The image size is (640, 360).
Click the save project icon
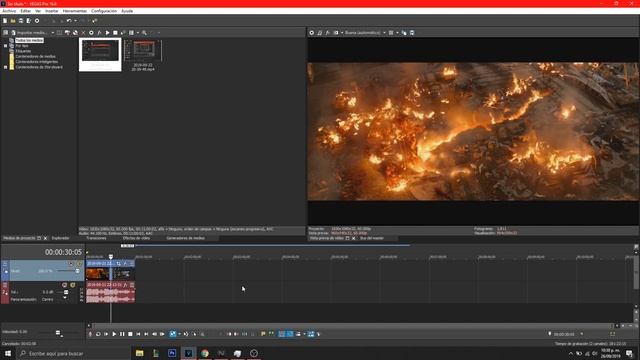coord(21,21)
